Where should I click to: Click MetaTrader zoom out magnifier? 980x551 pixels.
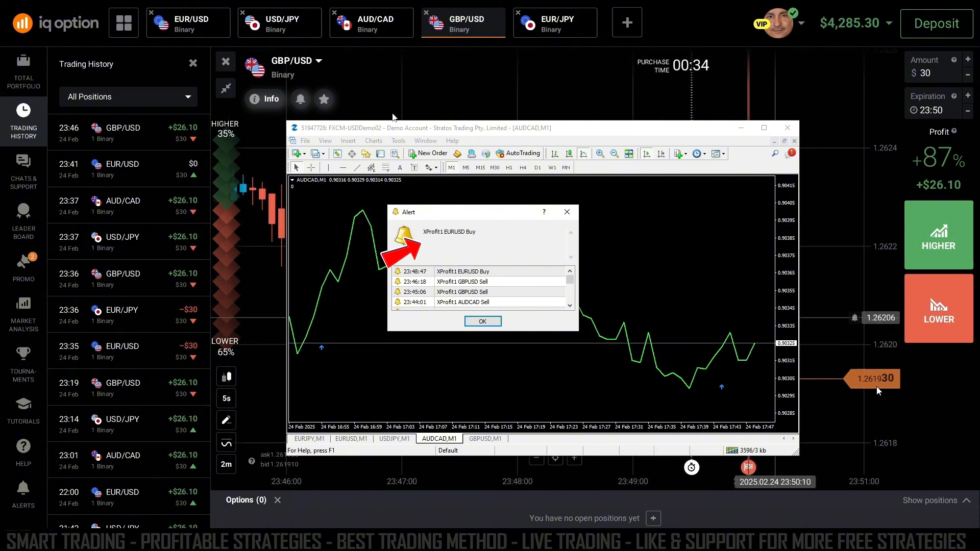[615, 154]
